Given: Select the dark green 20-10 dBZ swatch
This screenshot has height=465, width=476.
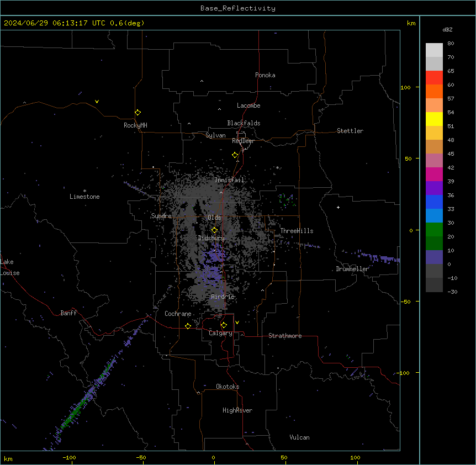Looking at the screenshot, I should click(x=434, y=244).
